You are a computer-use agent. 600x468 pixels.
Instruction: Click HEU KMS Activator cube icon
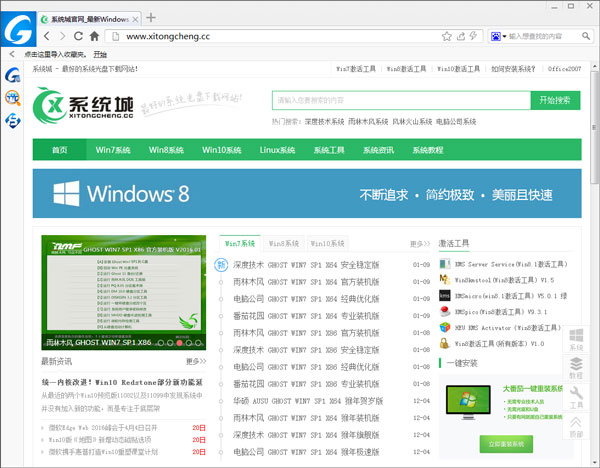pyautogui.click(x=445, y=328)
